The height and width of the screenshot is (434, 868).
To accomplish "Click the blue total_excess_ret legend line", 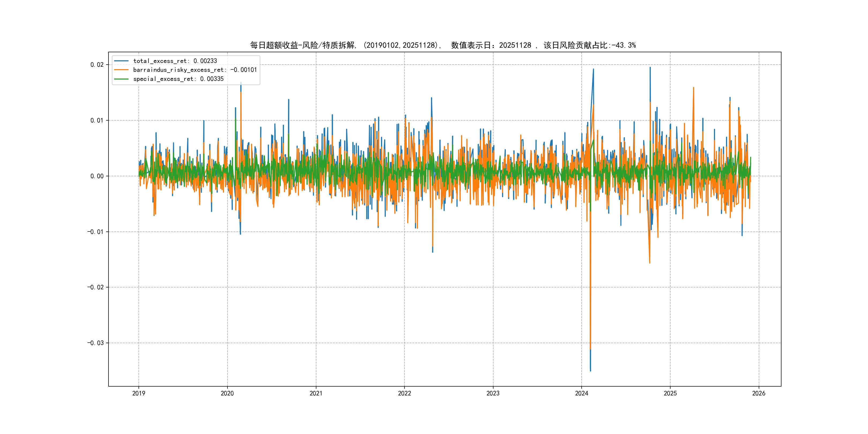I will coord(121,61).
